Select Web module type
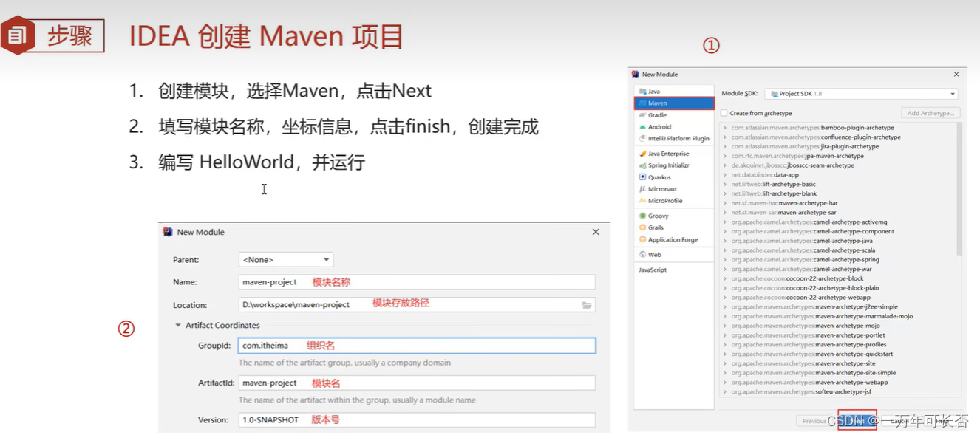This screenshot has height=435, width=980. (x=673, y=255)
